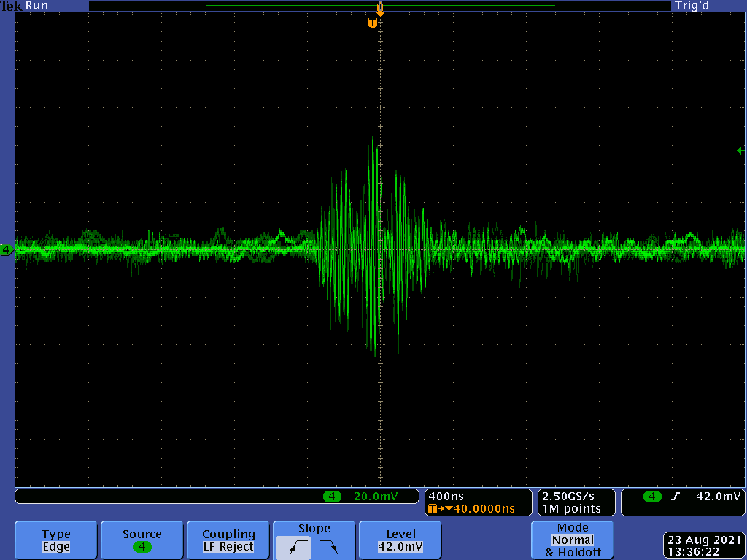Open the trigger Source selection menu
This screenshot has height=560, width=747.
tap(142, 540)
